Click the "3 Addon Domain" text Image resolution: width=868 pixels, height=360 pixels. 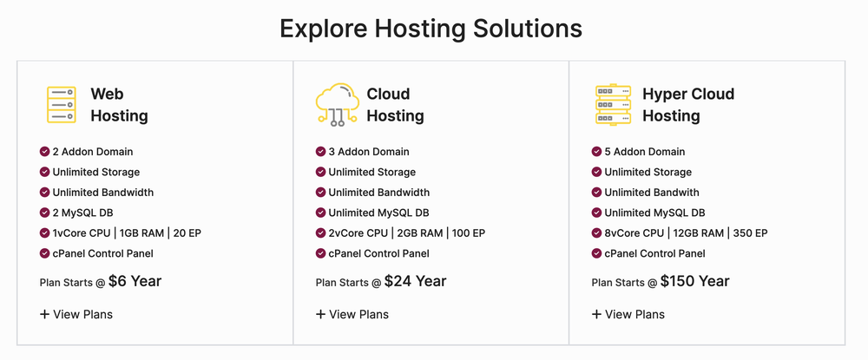pos(369,152)
